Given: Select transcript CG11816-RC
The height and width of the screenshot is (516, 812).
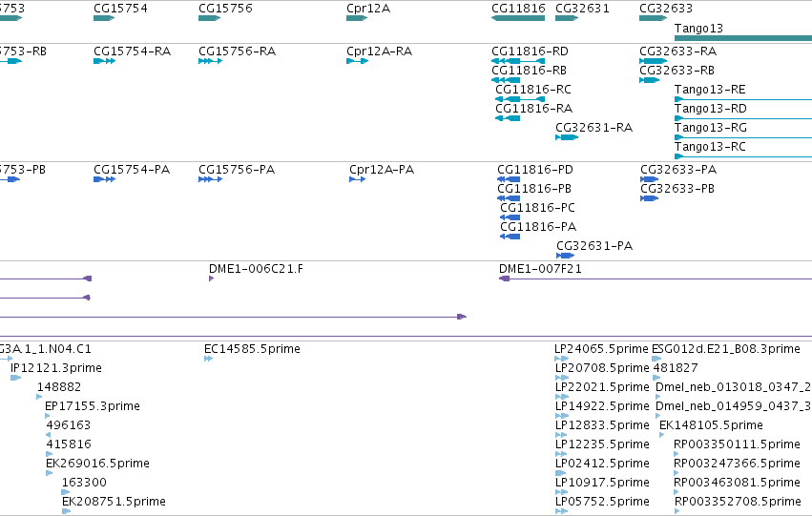Looking at the screenshot, I should (x=533, y=90).
